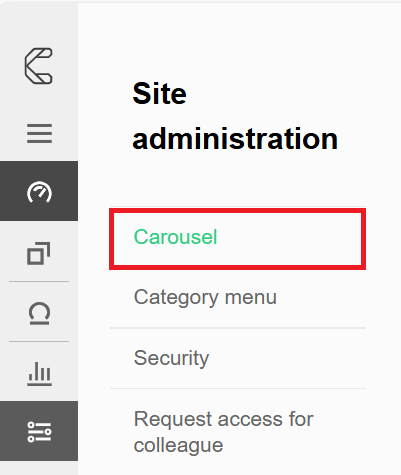Click the word administration in heading

tap(235, 139)
